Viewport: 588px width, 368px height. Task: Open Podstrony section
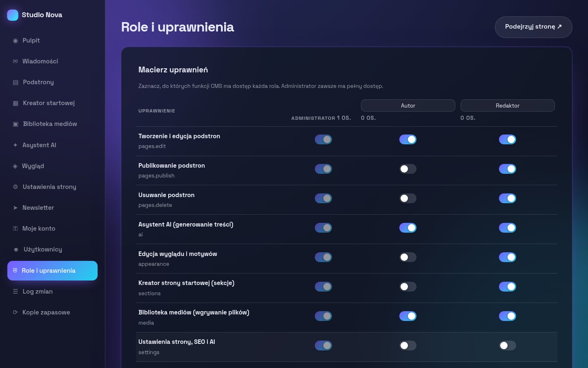click(x=52, y=82)
